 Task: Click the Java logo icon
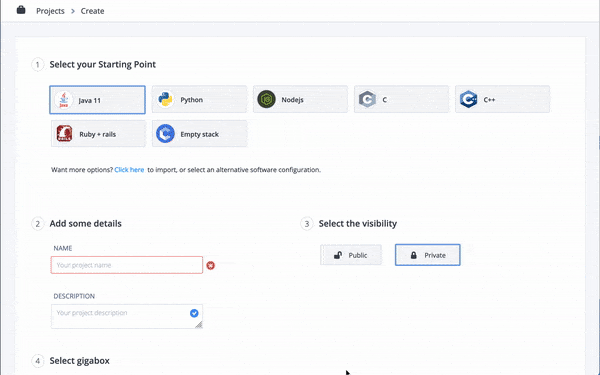64,100
